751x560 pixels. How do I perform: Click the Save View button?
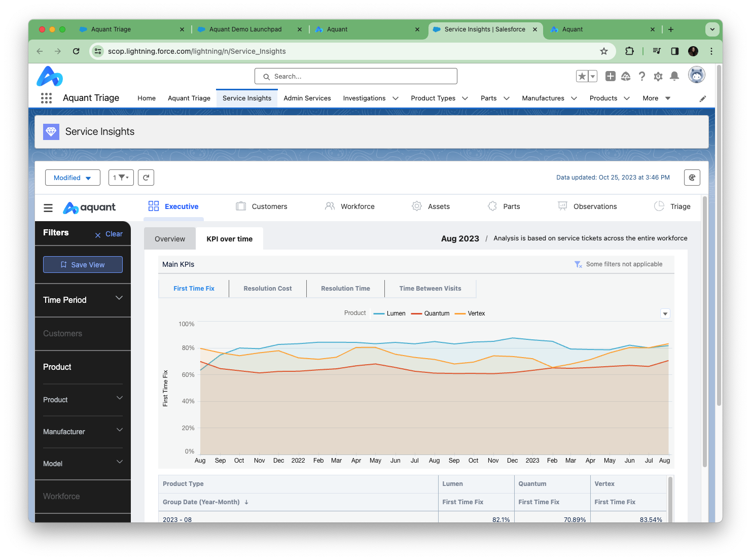(x=83, y=265)
